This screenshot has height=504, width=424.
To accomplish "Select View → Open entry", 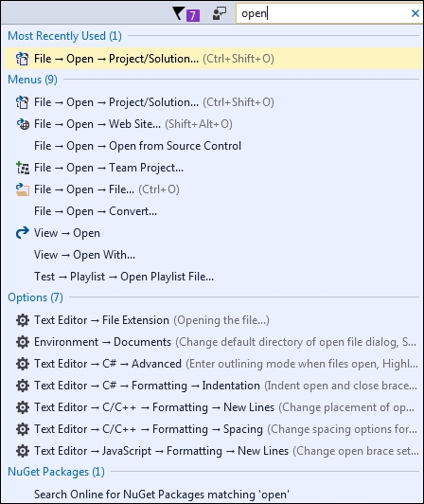I will click(x=213, y=233).
